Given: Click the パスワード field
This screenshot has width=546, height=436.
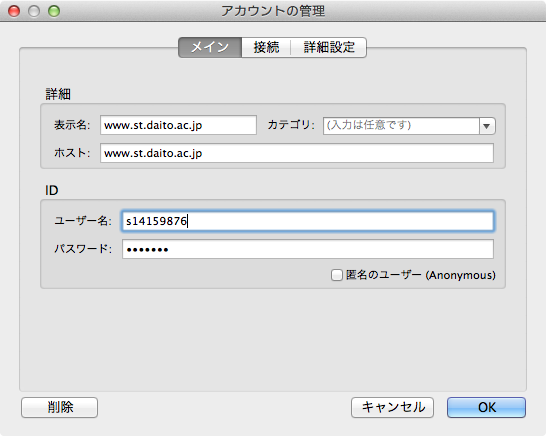Looking at the screenshot, I should pyautogui.click(x=307, y=249).
